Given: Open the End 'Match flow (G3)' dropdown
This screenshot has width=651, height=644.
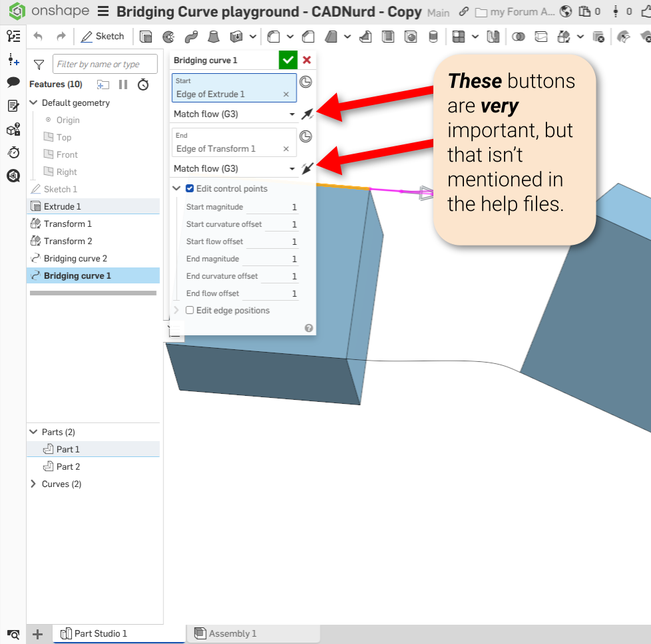Looking at the screenshot, I should click(x=234, y=168).
